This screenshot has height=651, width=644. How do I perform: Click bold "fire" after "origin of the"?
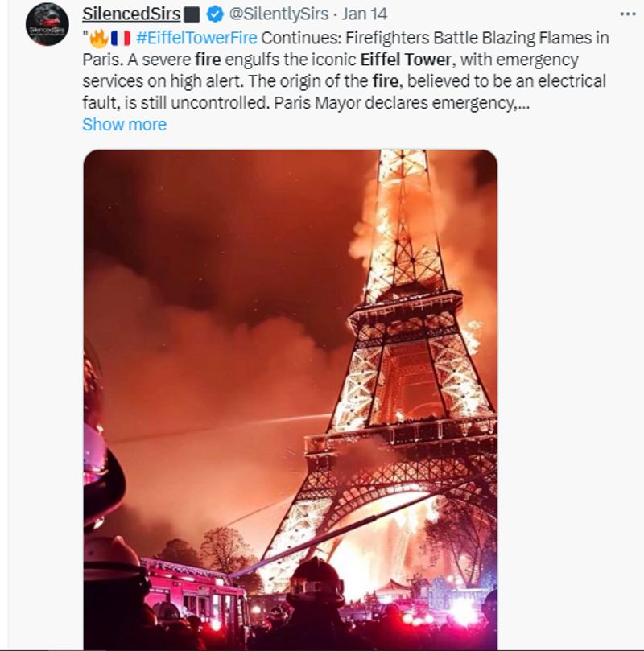(386, 81)
